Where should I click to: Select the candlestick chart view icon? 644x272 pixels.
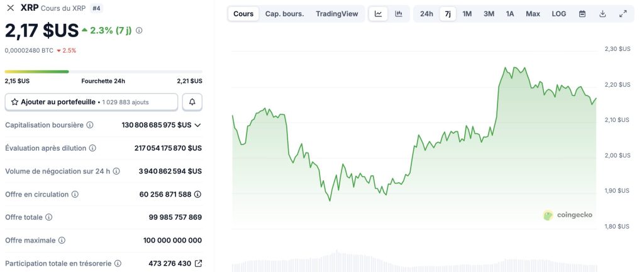pos(399,14)
